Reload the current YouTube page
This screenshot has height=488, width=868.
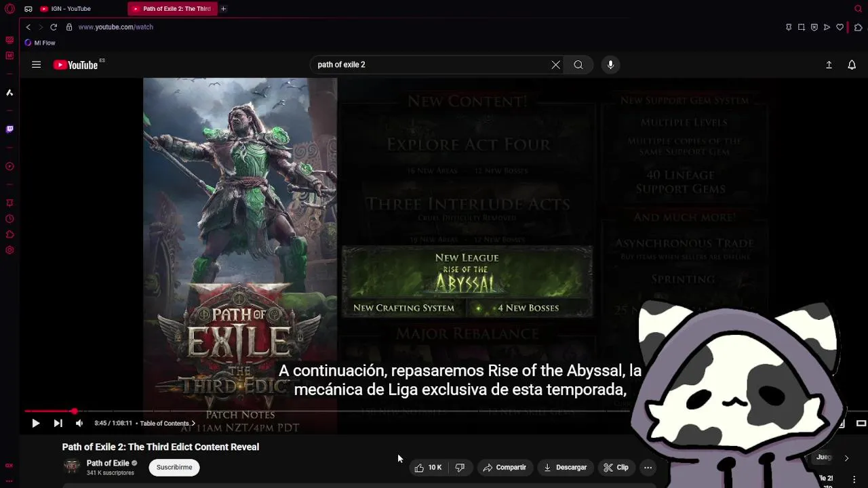[54, 27]
